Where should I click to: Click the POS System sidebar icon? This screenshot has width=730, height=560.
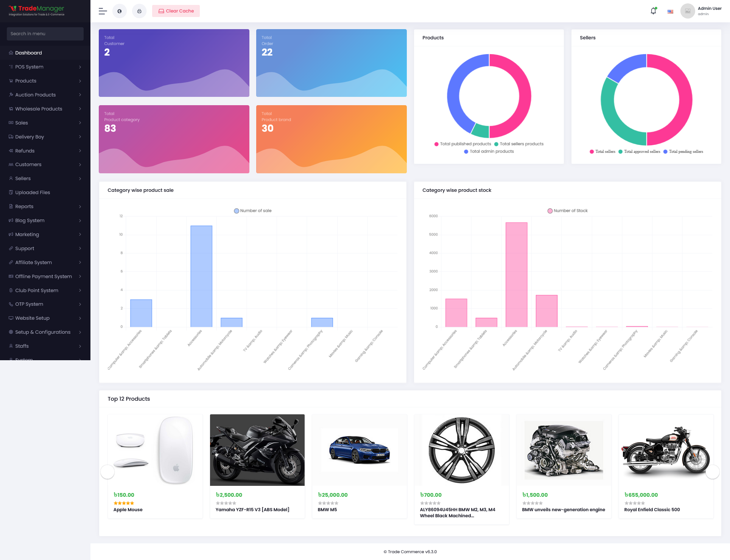(x=11, y=67)
